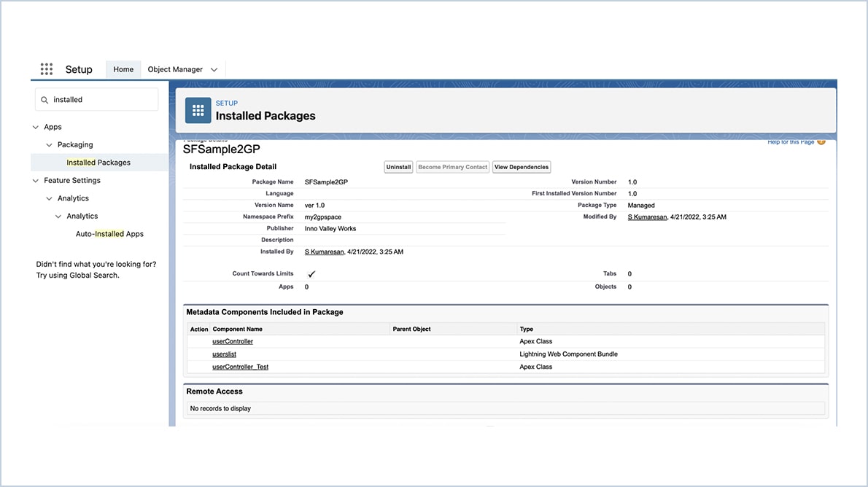Select Installed Packages in the sidebar
Screen dimensions: 868x487
coord(98,162)
